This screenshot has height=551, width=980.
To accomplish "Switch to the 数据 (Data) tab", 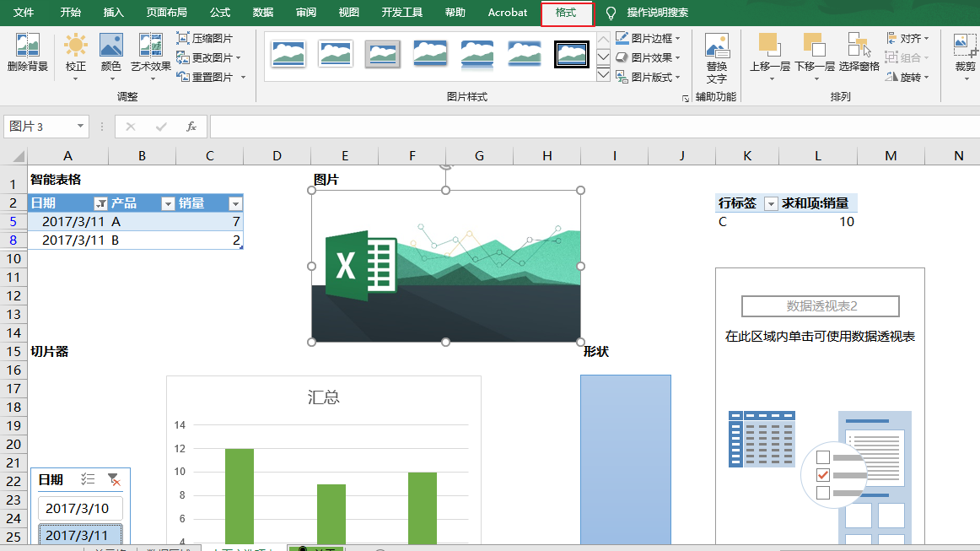I will [x=263, y=13].
